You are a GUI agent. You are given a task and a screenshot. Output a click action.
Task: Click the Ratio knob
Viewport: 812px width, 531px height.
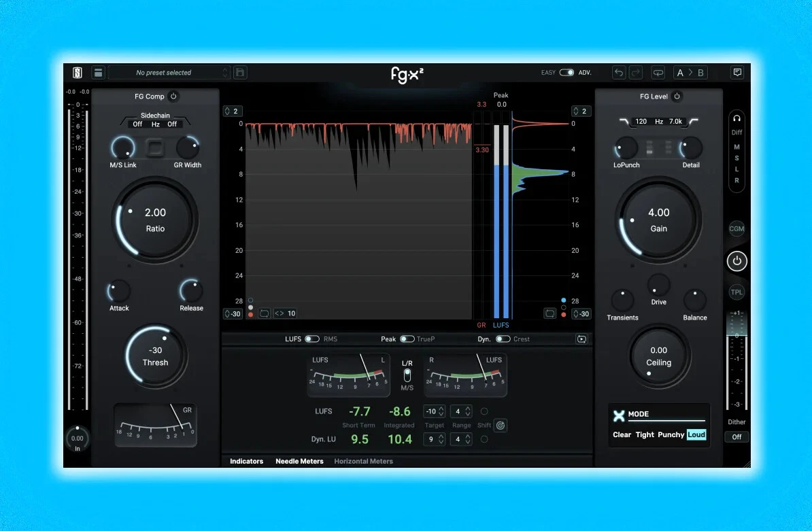155,220
